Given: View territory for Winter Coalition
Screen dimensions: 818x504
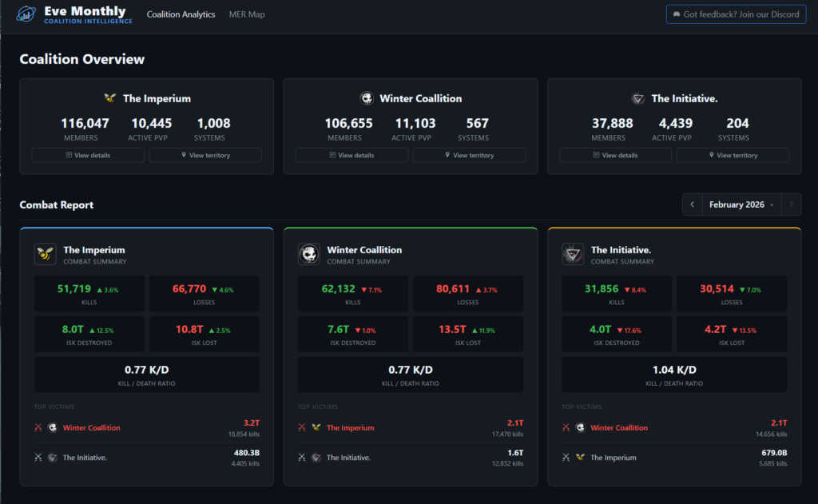Looking at the screenshot, I should [x=469, y=155].
